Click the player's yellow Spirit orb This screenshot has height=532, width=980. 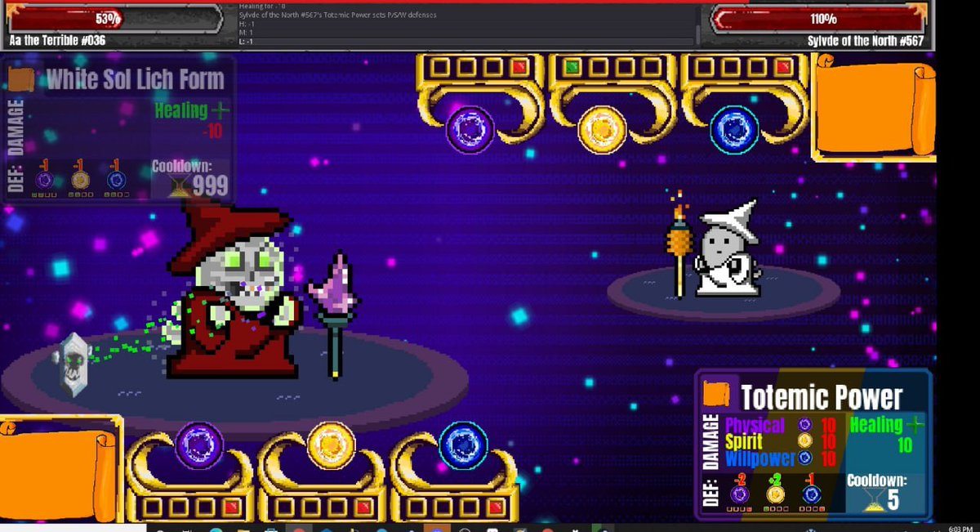(332, 445)
